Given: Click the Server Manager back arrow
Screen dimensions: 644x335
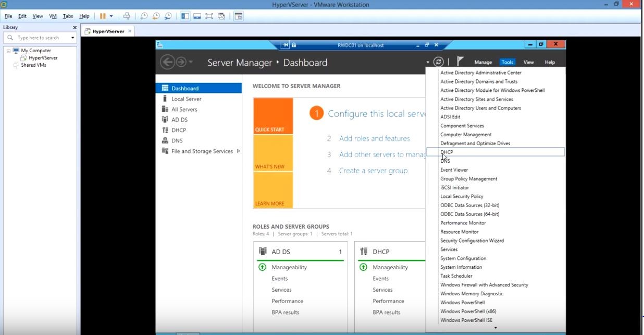Looking at the screenshot, I should pyautogui.click(x=167, y=62).
